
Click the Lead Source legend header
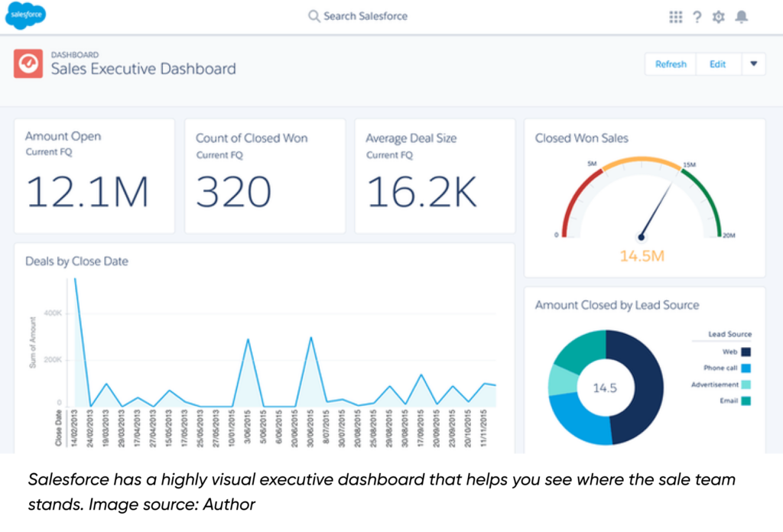pyautogui.click(x=729, y=334)
